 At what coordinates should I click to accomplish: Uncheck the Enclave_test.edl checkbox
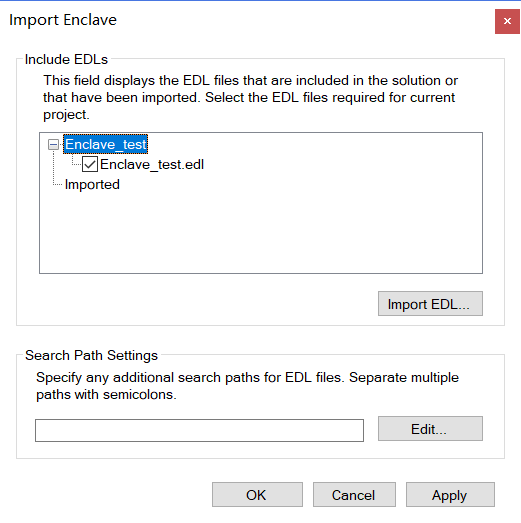click(90, 164)
